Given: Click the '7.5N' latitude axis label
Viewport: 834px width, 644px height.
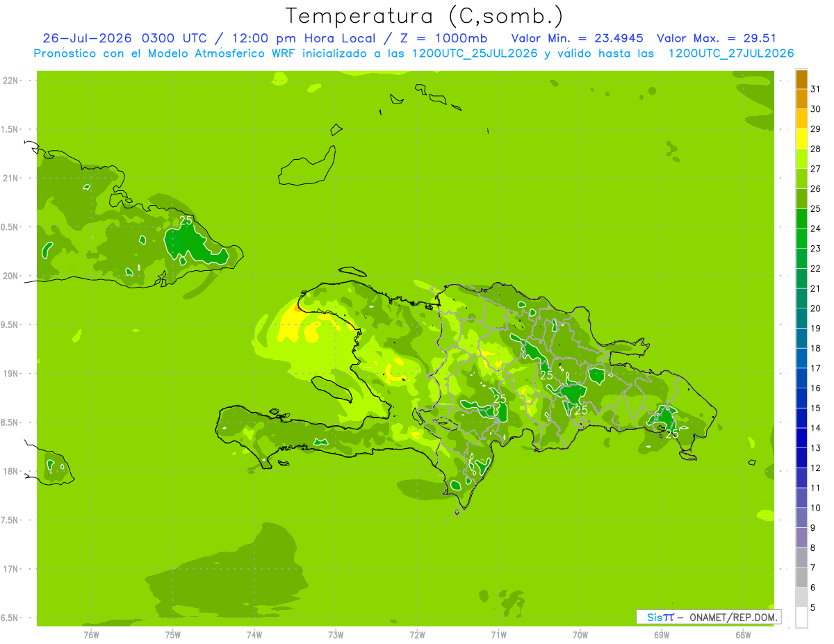Looking at the screenshot, I should click(10, 520).
